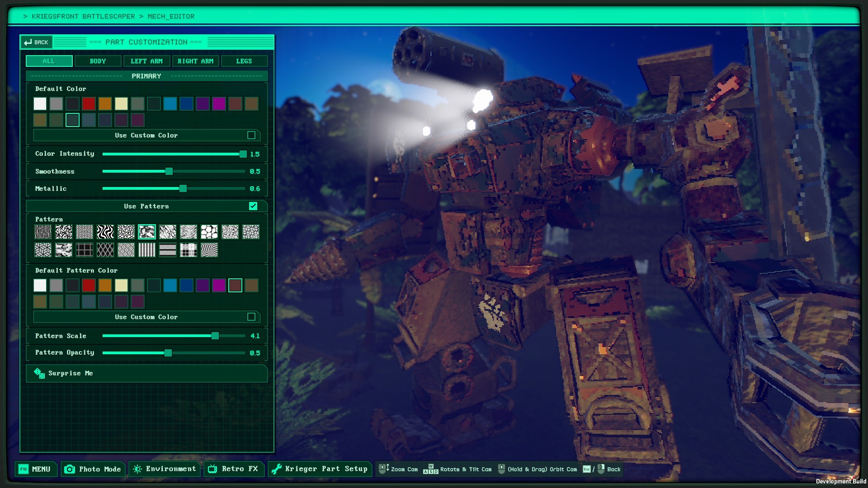Enable Use Pattern checkbox
This screenshot has height=488, width=868.
[253, 206]
